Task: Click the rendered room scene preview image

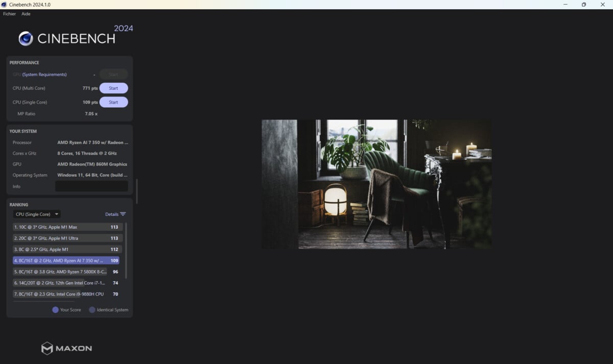Action: click(376, 184)
